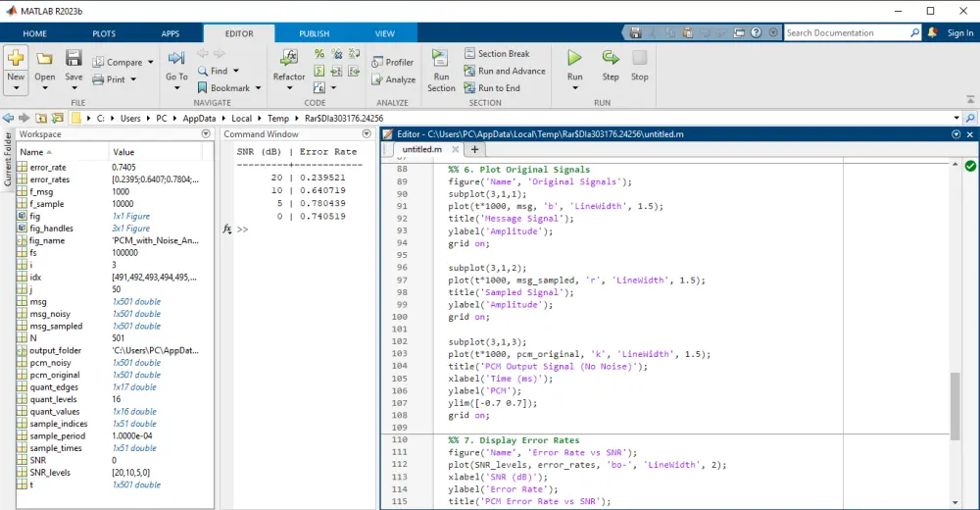Screen dimensions: 980x510
Task: Click the Run to End button
Action: [x=492, y=88]
